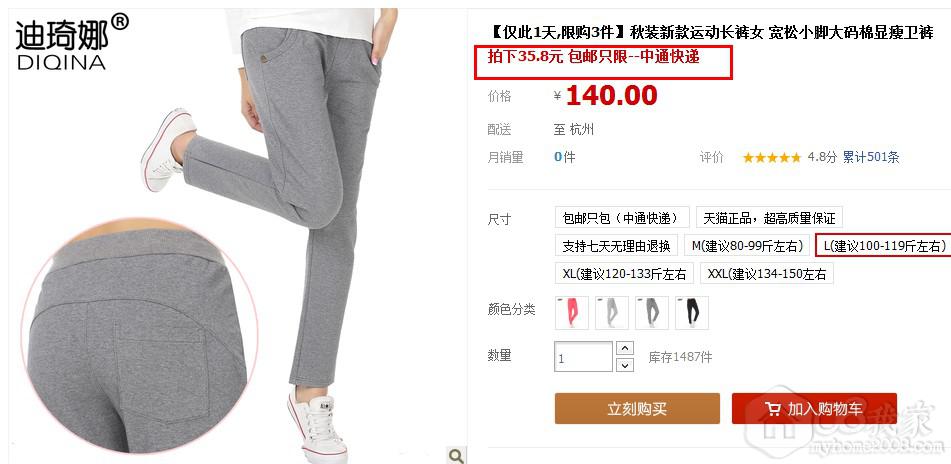Select the 包邮只包（中通快递）option
The height and width of the screenshot is (464, 951).
tap(622, 218)
